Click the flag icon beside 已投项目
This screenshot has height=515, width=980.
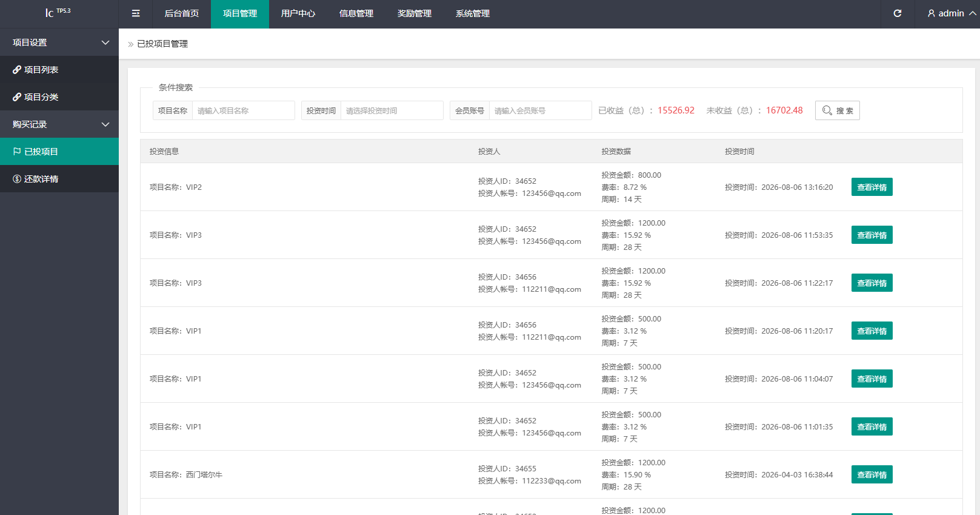coord(17,152)
